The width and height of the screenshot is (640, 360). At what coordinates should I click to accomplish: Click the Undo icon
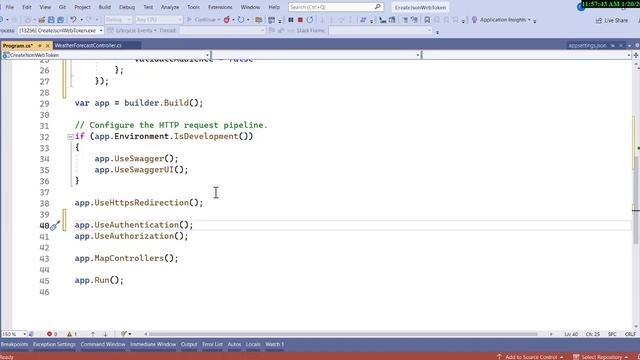coord(73,20)
